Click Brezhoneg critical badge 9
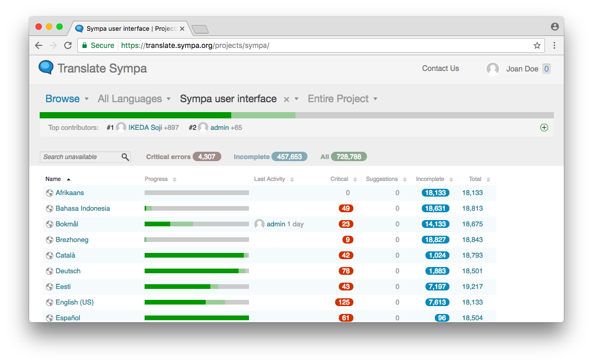The image size is (593, 364). coord(348,240)
